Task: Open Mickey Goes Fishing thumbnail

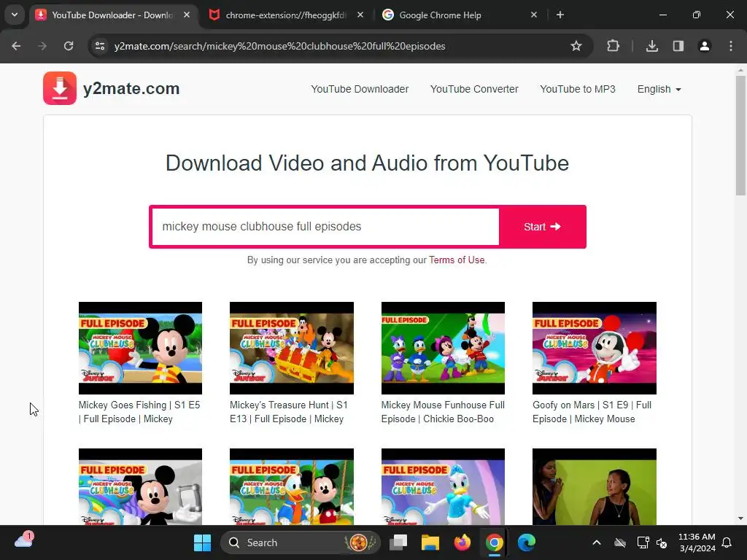Action: tap(140, 348)
